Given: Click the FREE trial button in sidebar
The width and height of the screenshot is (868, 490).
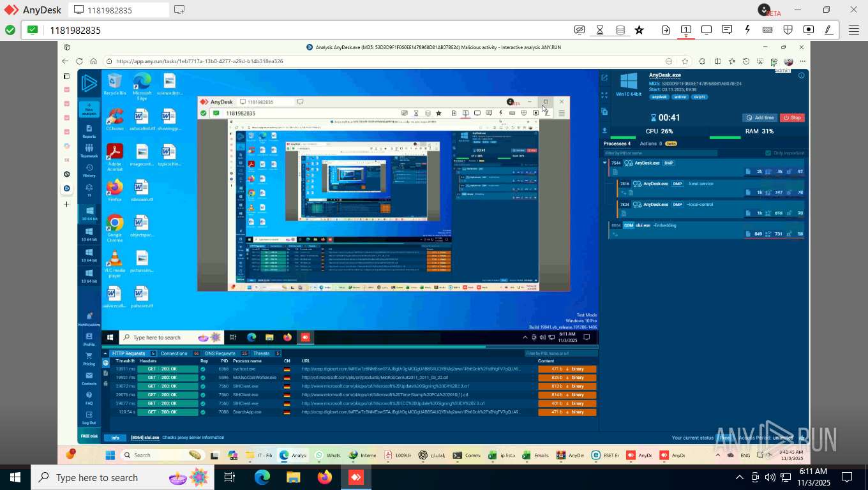Looking at the screenshot, I should pos(89,436).
